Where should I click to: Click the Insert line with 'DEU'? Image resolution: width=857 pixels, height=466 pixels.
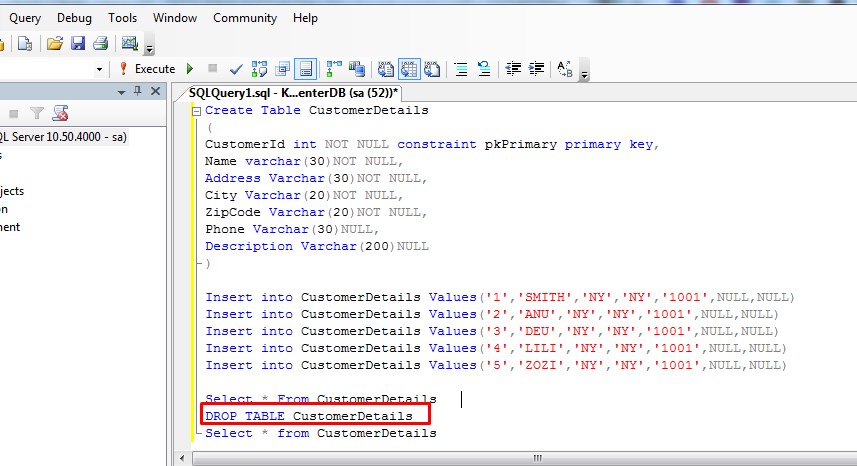pos(492,331)
